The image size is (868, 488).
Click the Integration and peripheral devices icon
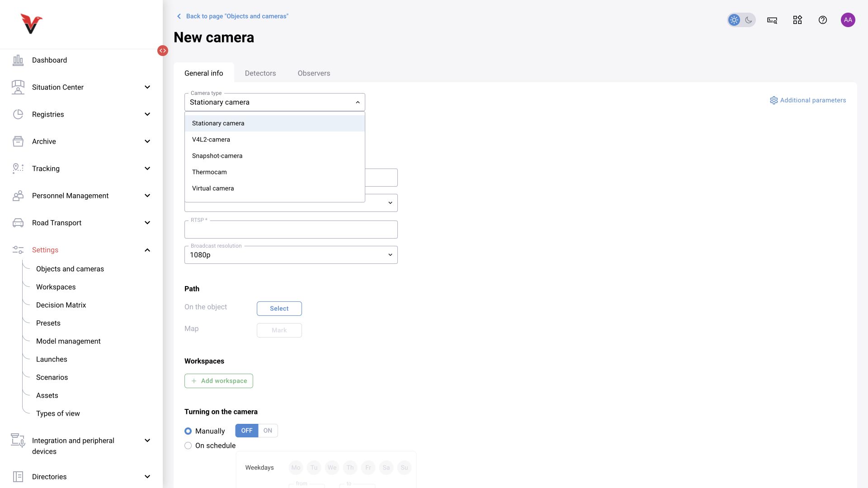click(x=18, y=441)
